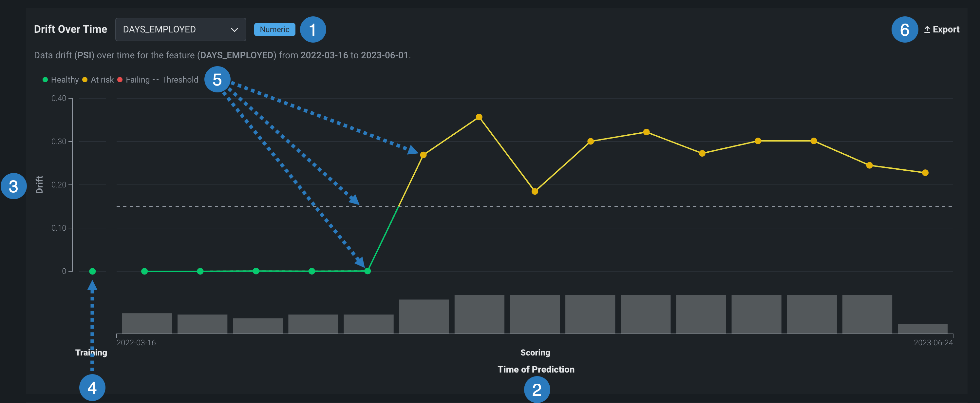Image resolution: width=980 pixels, height=403 pixels.
Task: Click the numbered callout 5 badge
Action: (x=217, y=80)
